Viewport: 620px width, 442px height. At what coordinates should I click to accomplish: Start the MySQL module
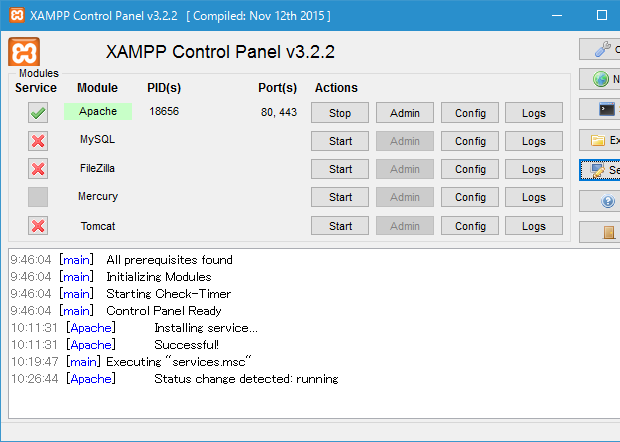(340, 141)
